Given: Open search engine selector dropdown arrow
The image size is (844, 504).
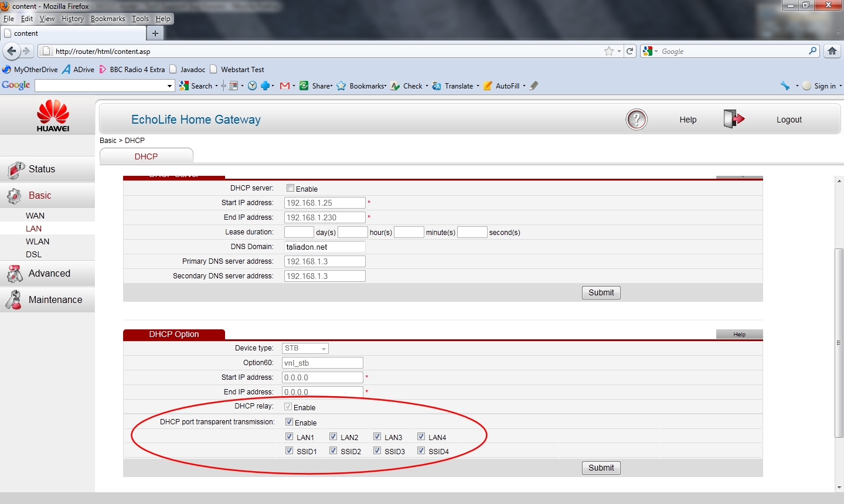Looking at the screenshot, I should click(656, 51).
